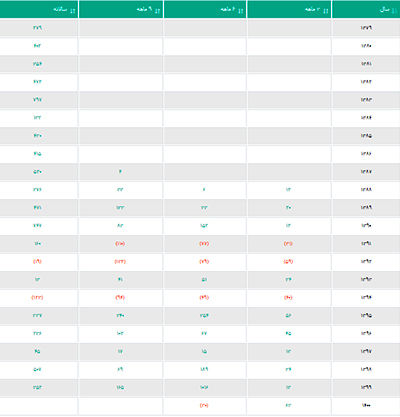Select the ۶ ماهه column header label
The width and height of the screenshot is (400, 417).
(x=228, y=10)
